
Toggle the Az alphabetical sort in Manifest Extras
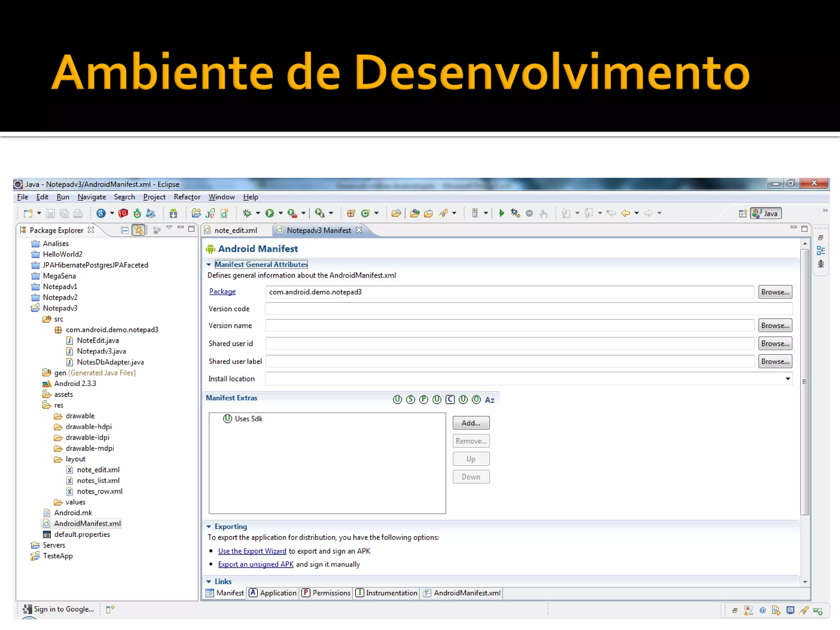(489, 400)
